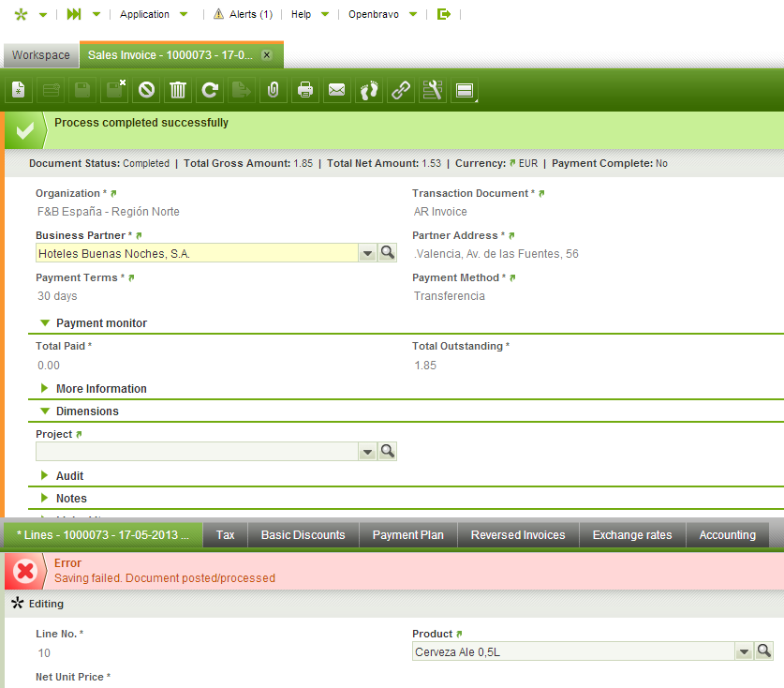Click the Project field label link arrow

point(79,434)
